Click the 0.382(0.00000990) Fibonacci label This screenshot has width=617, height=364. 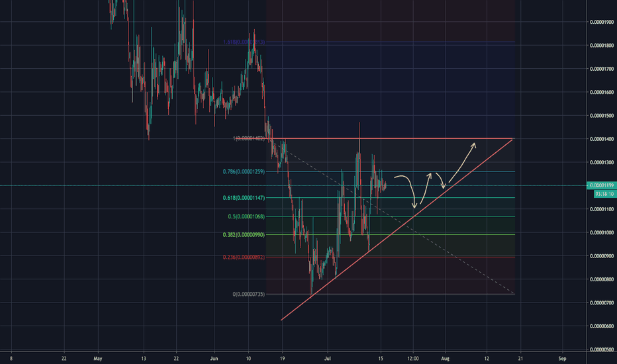[244, 234]
